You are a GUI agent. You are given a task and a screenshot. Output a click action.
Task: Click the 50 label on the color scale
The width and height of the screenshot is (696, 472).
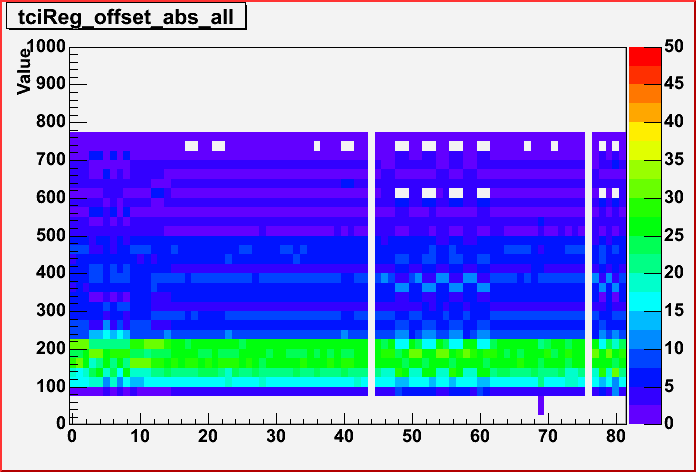(x=671, y=47)
